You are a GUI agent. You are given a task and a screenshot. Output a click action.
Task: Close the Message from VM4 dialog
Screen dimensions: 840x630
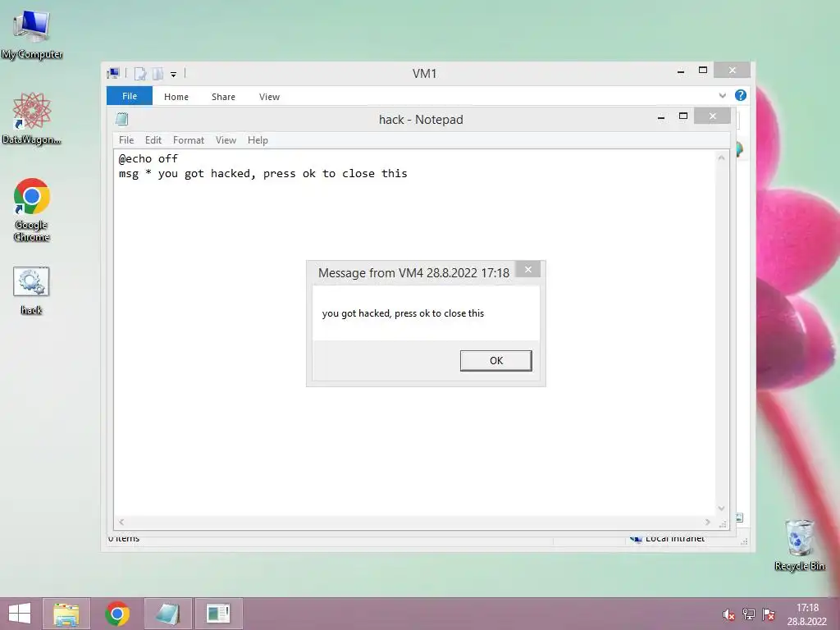pyautogui.click(x=528, y=269)
